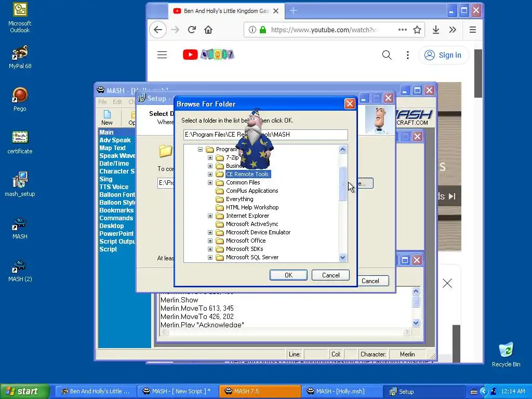Open MyPal 68 desktop shortcut

click(20, 57)
